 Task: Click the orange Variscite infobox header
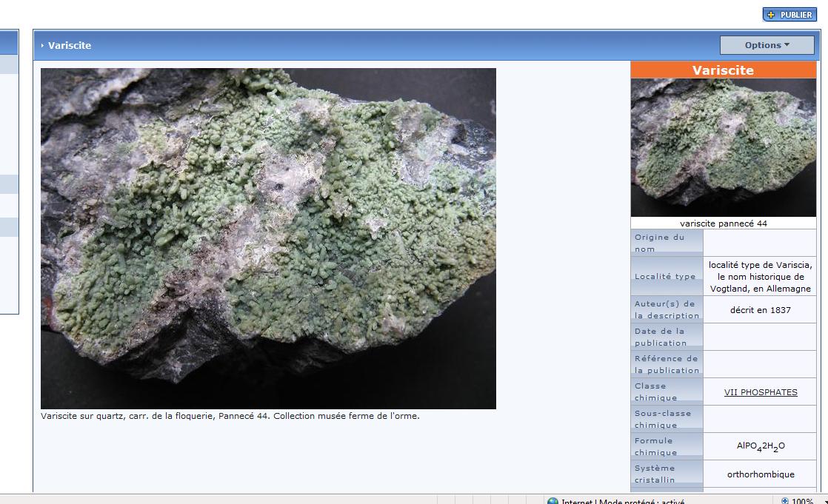(723, 70)
